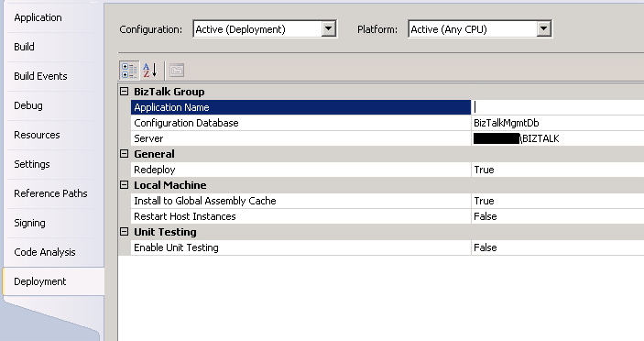Open the Code Analysis tab
The width and height of the screenshot is (644, 341).
click(45, 252)
